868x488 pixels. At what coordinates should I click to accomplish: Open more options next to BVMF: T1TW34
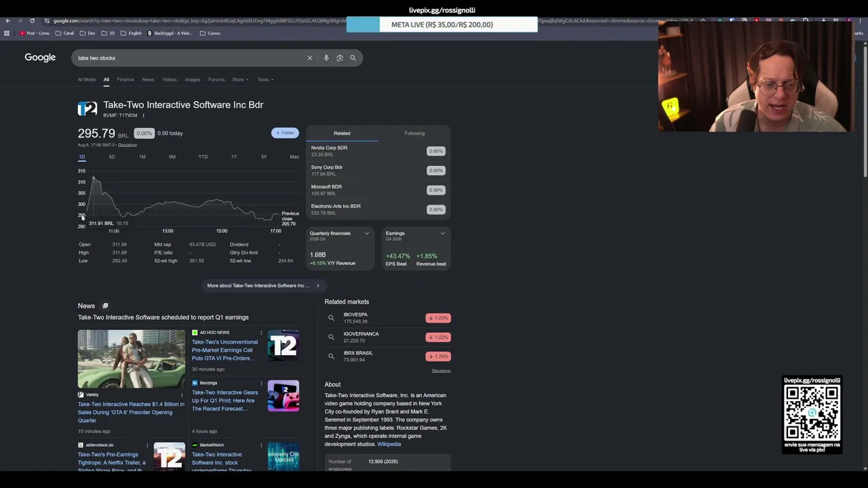point(143,116)
